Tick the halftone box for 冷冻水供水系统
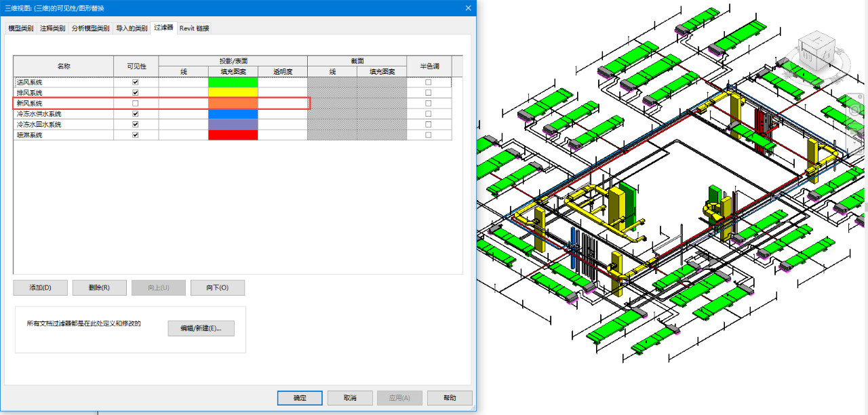868x415 pixels. pos(428,114)
